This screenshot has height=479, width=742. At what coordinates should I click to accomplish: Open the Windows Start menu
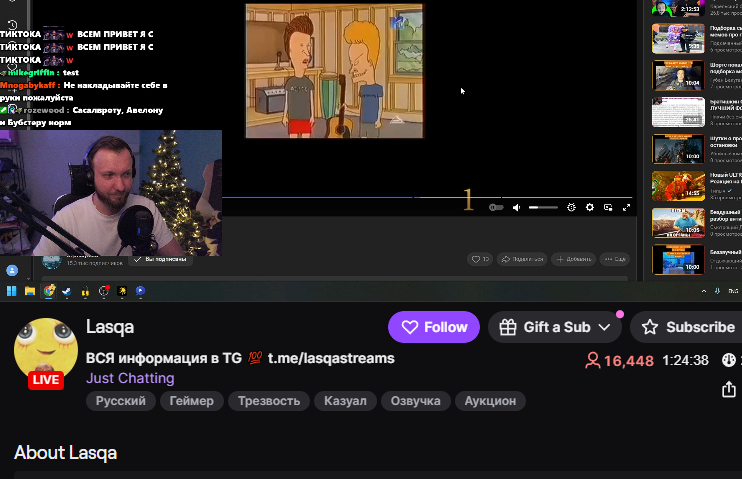(x=12, y=291)
